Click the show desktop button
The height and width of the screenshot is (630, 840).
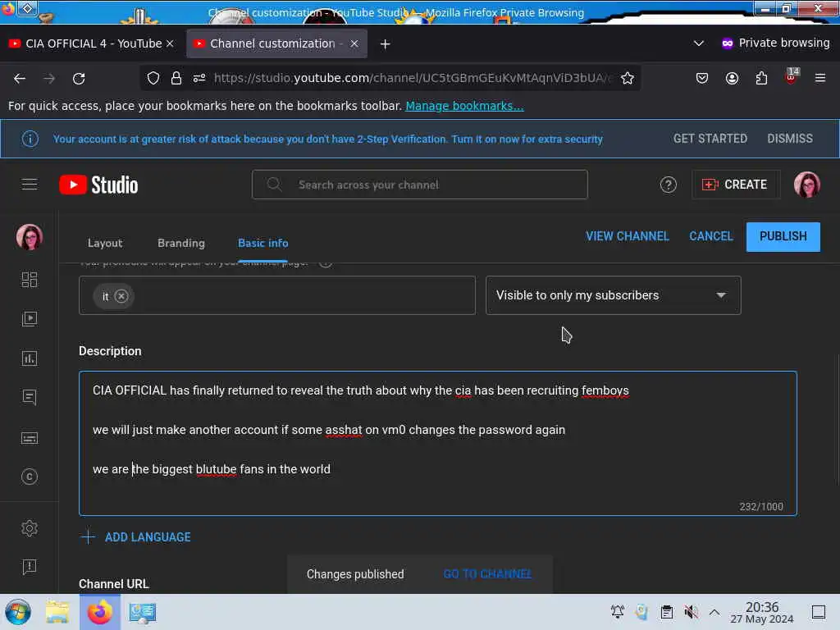pyautogui.click(x=818, y=612)
